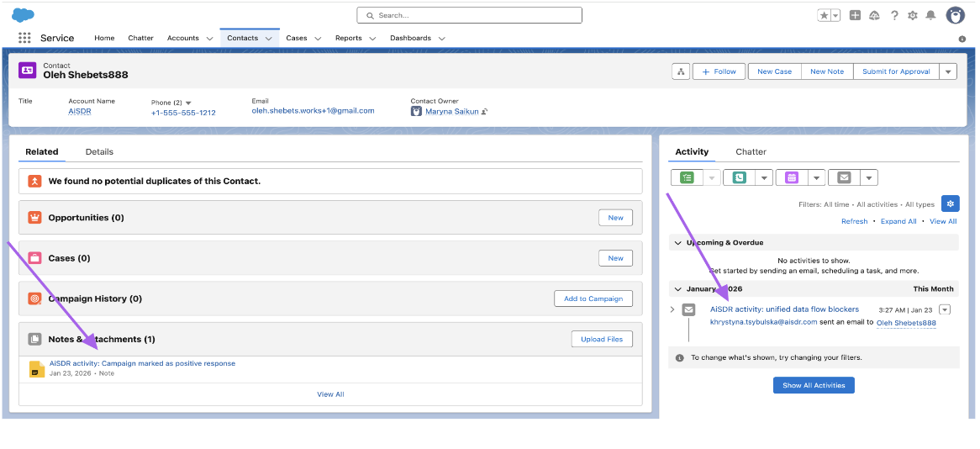Open the Cases nav tab

click(297, 38)
